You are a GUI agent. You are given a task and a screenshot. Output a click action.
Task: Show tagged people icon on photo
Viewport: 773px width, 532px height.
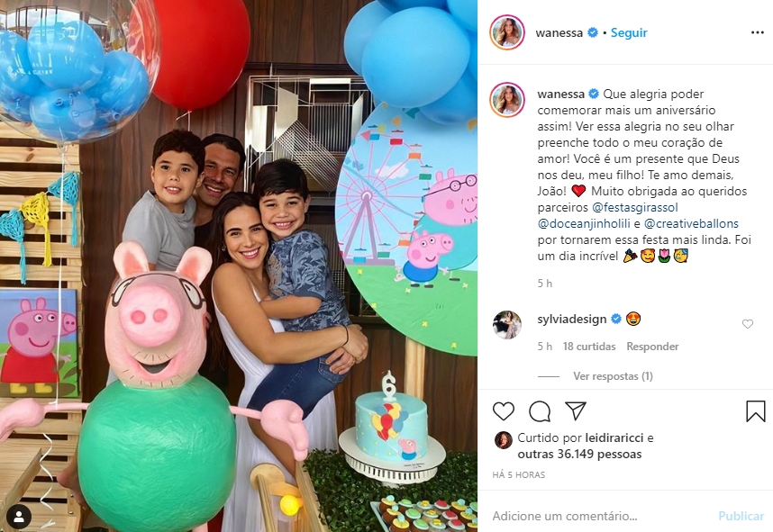pos(19,517)
